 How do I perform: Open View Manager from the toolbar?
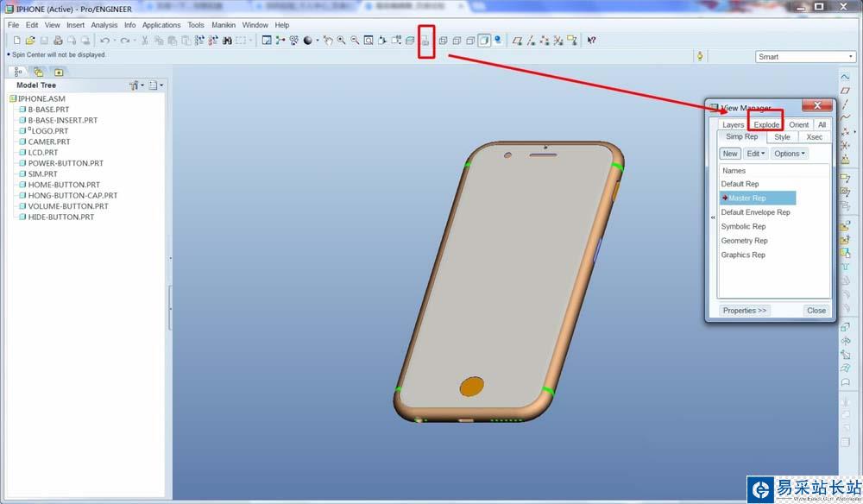(x=425, y=41)
